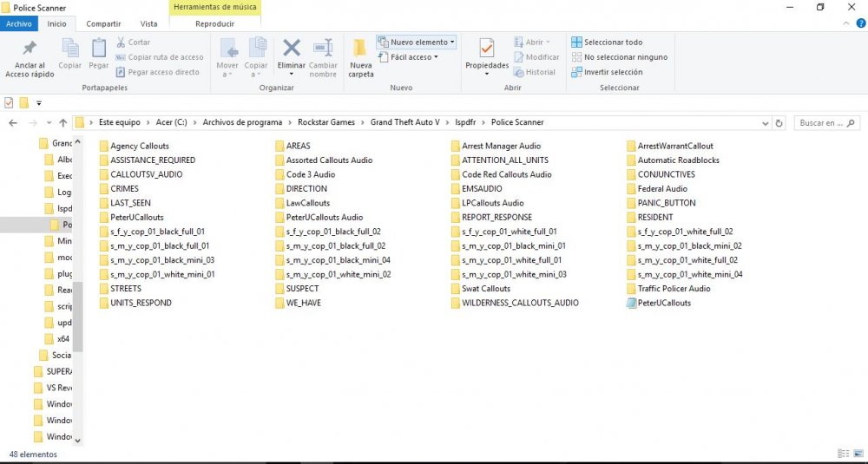Click Invertir selección
This screenshot has width=868, height=464.
(607, 72)
